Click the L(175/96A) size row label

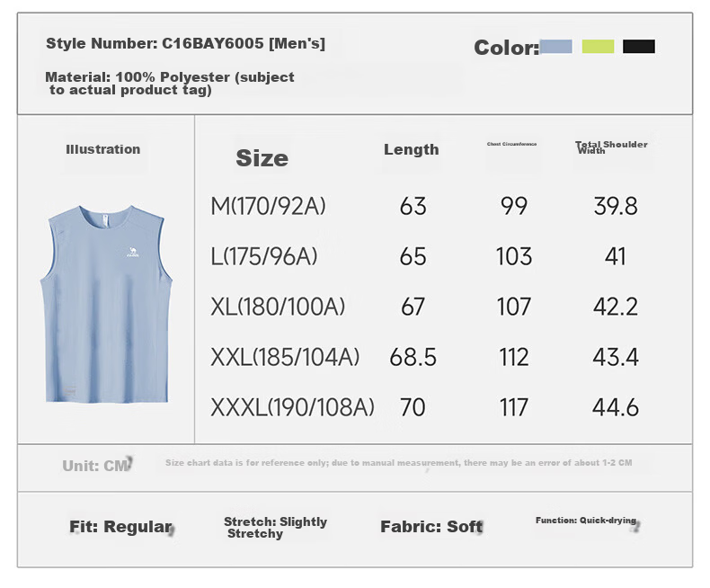pyautogui.click(x=264, y=256)
